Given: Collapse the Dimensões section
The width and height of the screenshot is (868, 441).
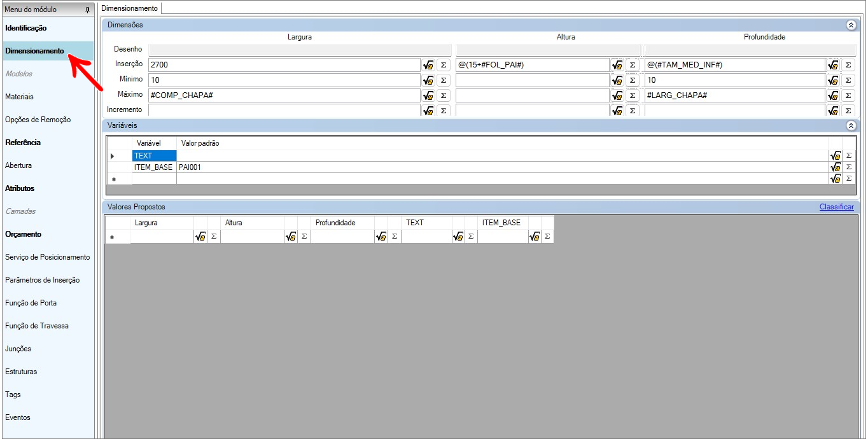Looking at the screenshot, I should 851,25.
